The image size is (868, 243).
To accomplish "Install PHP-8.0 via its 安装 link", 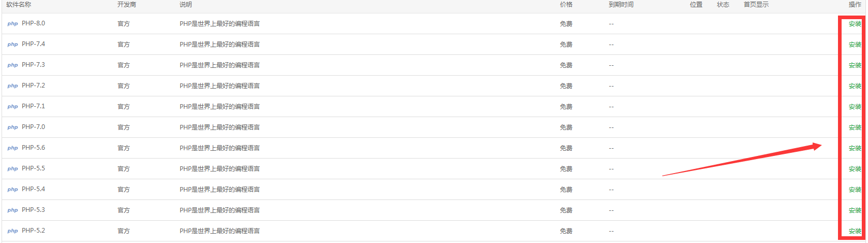I will (x=855, y=24).
